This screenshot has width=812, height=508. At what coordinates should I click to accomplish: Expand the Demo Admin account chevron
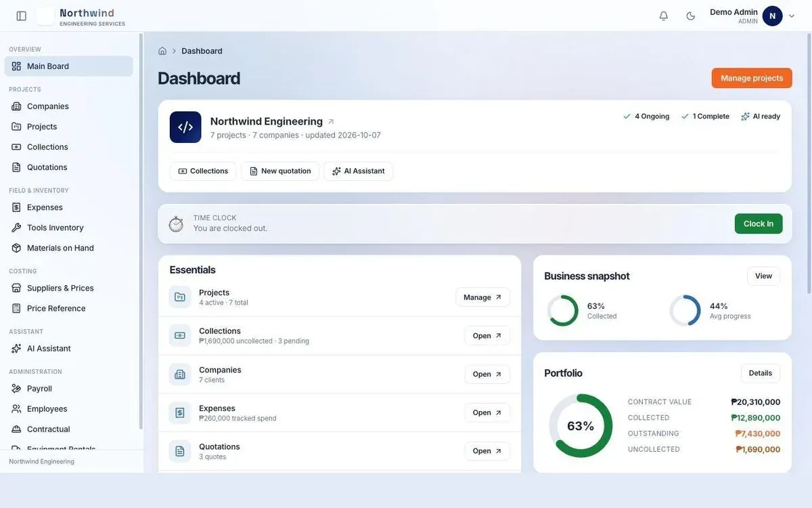792,16
